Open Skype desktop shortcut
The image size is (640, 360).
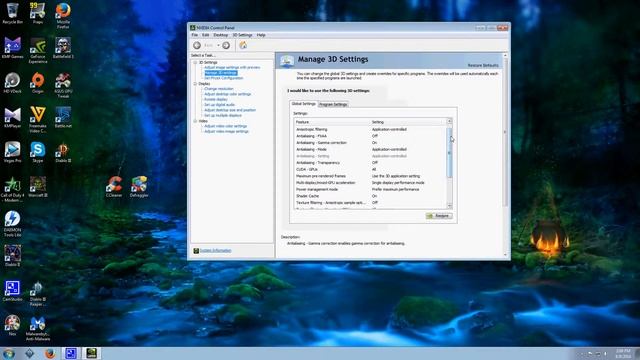click(38, 152)
